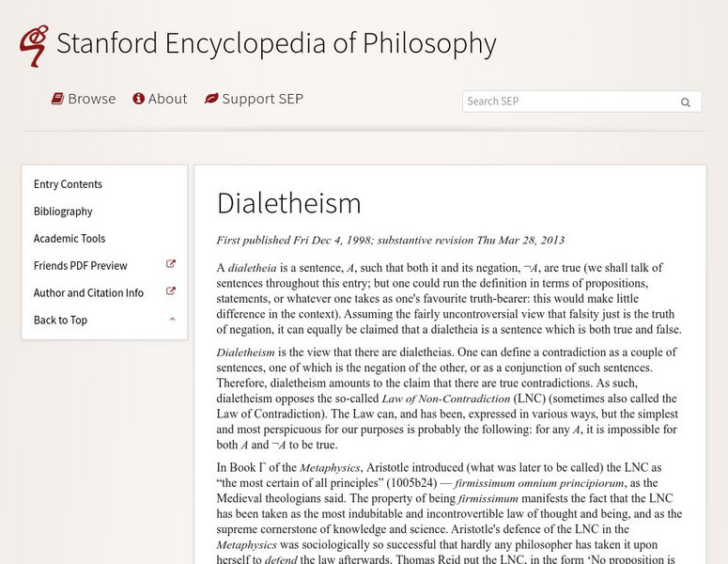Click the italic word 'dialetheia' in first paragraph
The width and height of the screenshot is (728, 564).
(x=252, y=268)
